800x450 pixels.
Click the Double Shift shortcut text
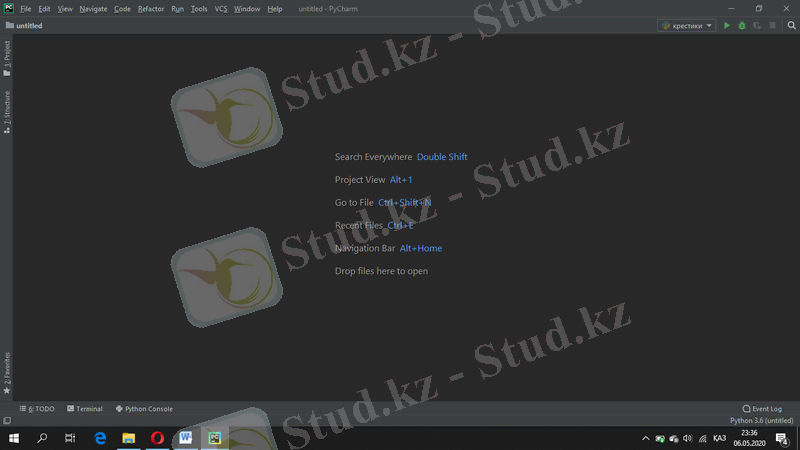[x=442, y=157]
